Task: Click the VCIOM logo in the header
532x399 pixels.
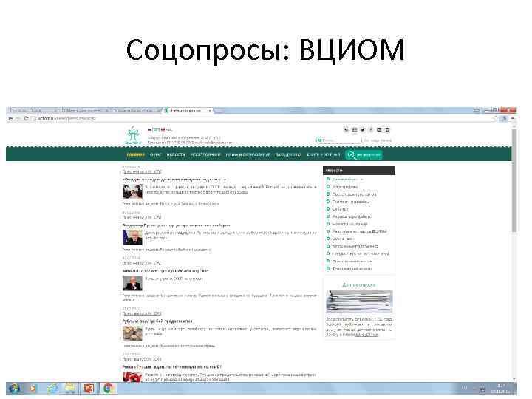Action: pyautogui.click(x=133, y=136)
